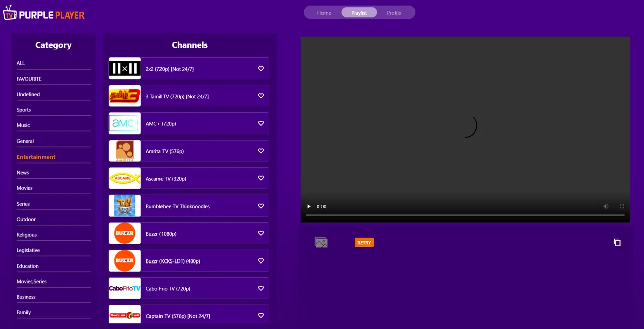Click the copy playlist icon
Image resolution: width=644 pixels, height=329 pixels.
[x=617, y=242]
